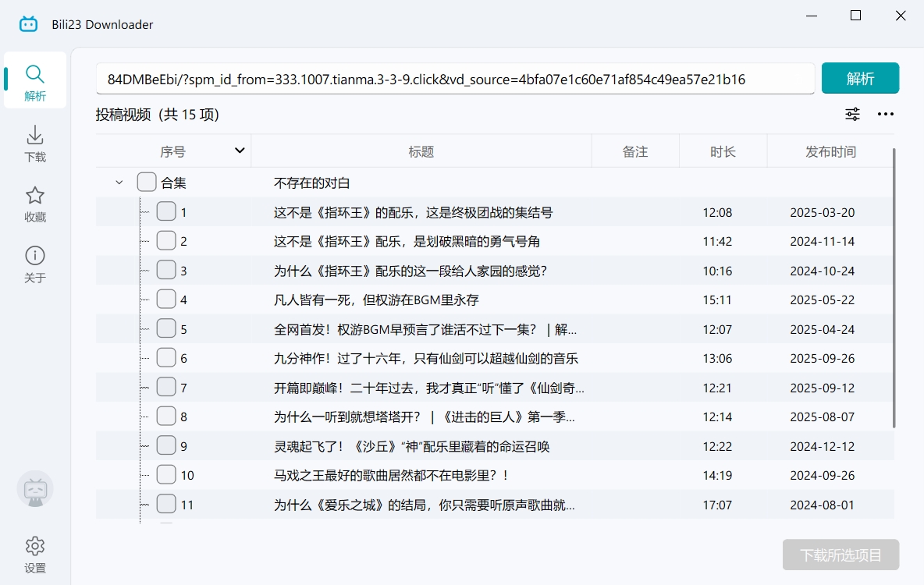Open the 序号 column dropdown
The image size is (924, 585).
coord(240,150)
